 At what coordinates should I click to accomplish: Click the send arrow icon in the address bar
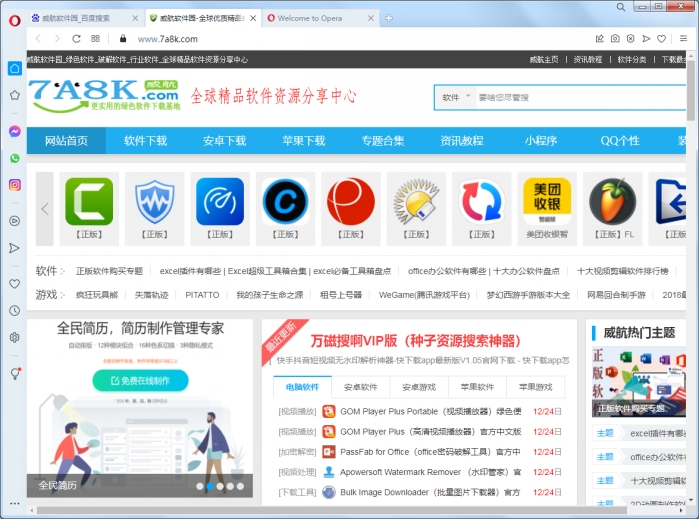pos(646,39)
